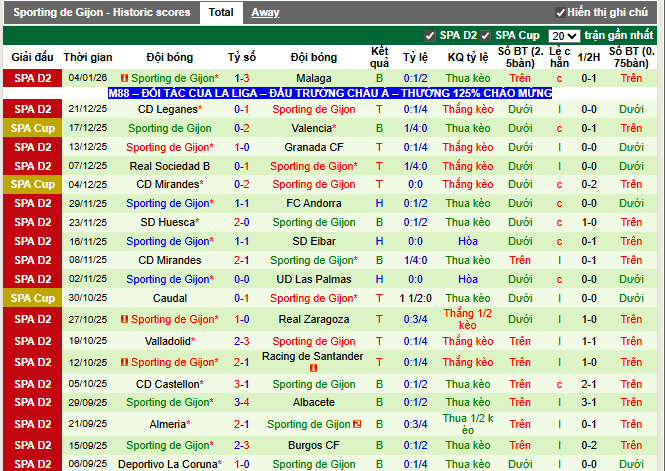Uncheck the SPA Cup filter
665x471 pixels.
[x=486, y=36]
